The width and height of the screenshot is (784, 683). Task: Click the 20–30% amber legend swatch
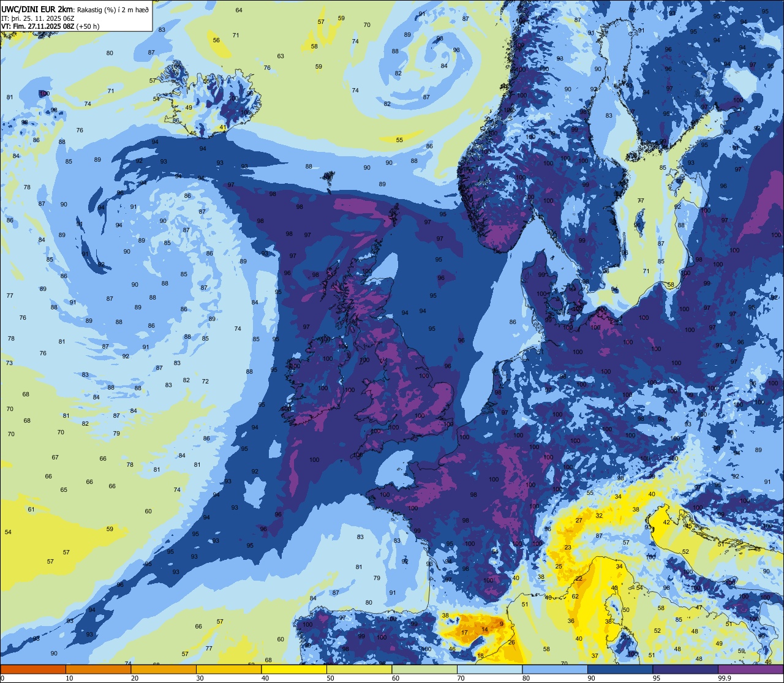point(164,669)
